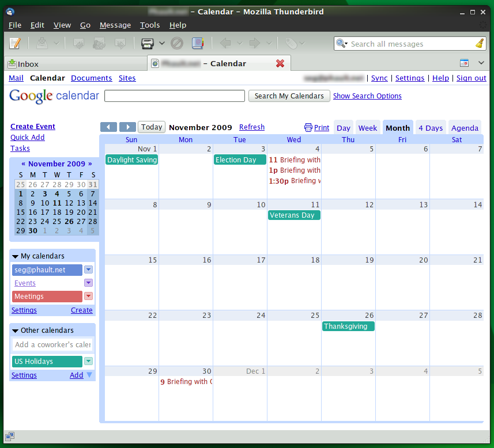
Task: Close the Calendar tab with red X
Action: pyautogui.click(x=280, y=63)
